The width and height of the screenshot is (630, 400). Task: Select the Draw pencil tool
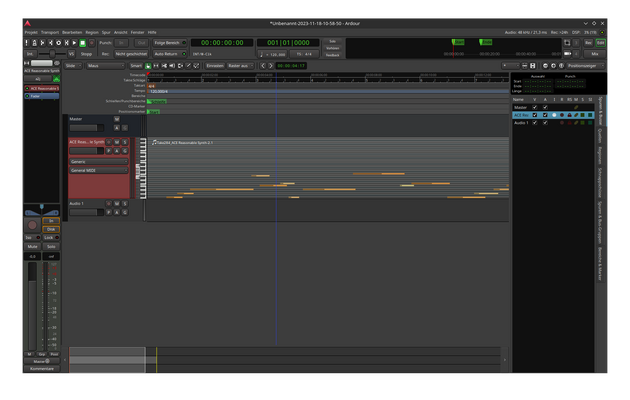point(188,65)
